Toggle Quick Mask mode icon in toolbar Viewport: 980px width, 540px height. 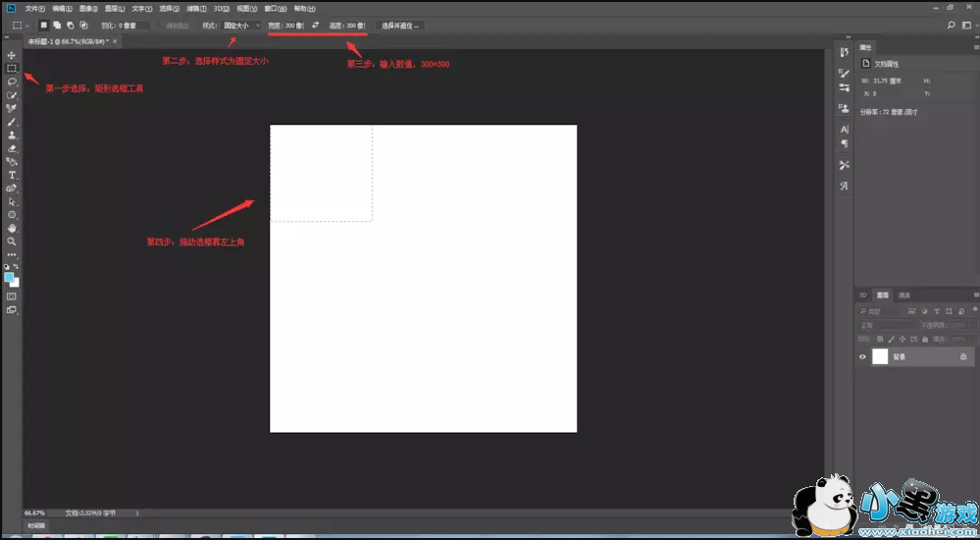pyautogui.click(x=12, y=296)
